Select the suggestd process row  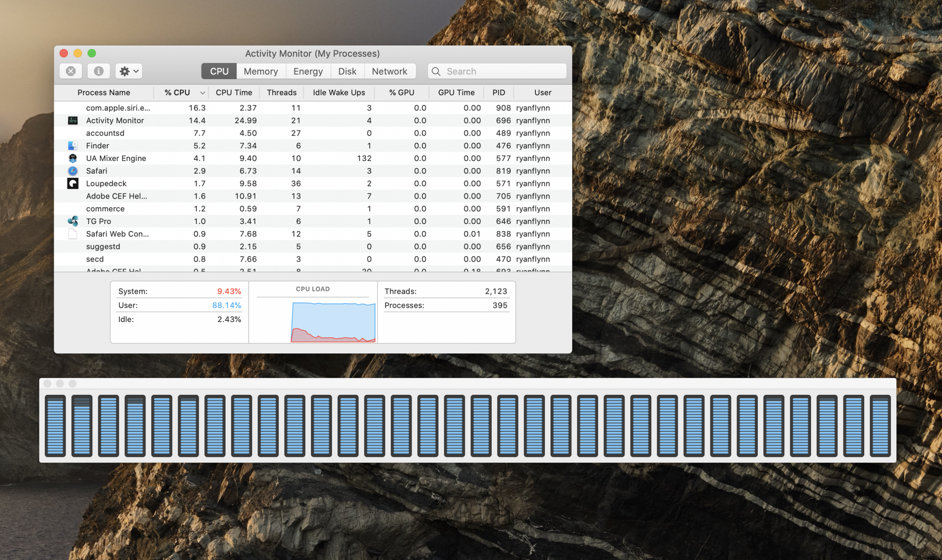pyautogui.click(x=313, y=247)
